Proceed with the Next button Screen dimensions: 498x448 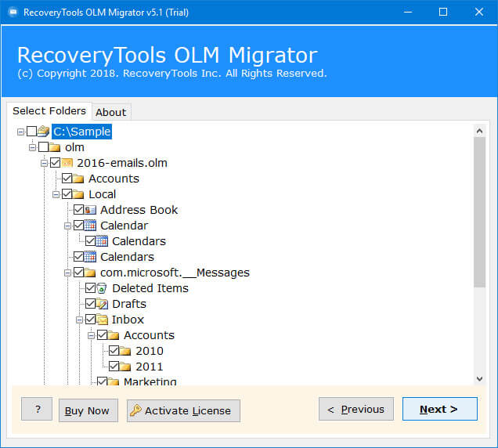(440, 409)
